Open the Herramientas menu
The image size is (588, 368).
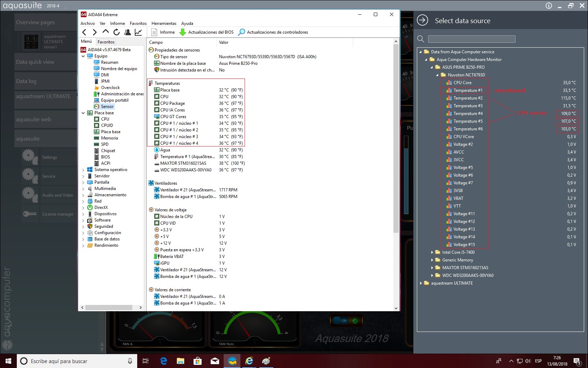pyautogui.click(x=164, y=23)
